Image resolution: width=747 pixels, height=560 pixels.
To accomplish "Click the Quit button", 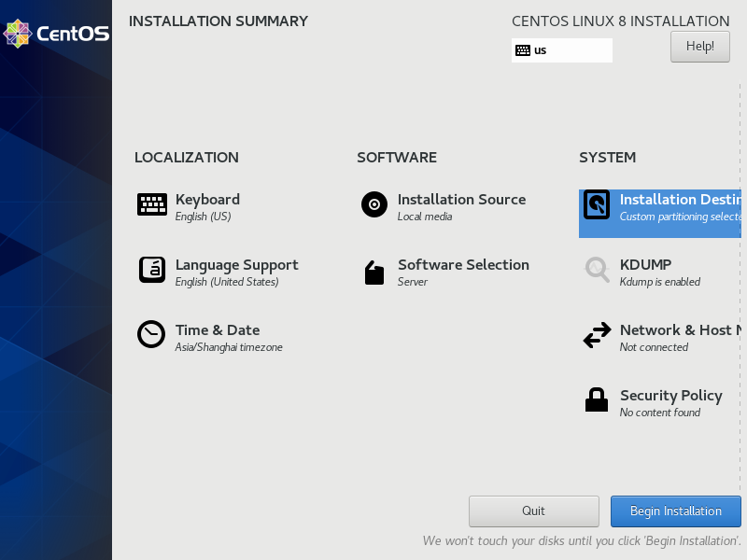I will point(533,511).
